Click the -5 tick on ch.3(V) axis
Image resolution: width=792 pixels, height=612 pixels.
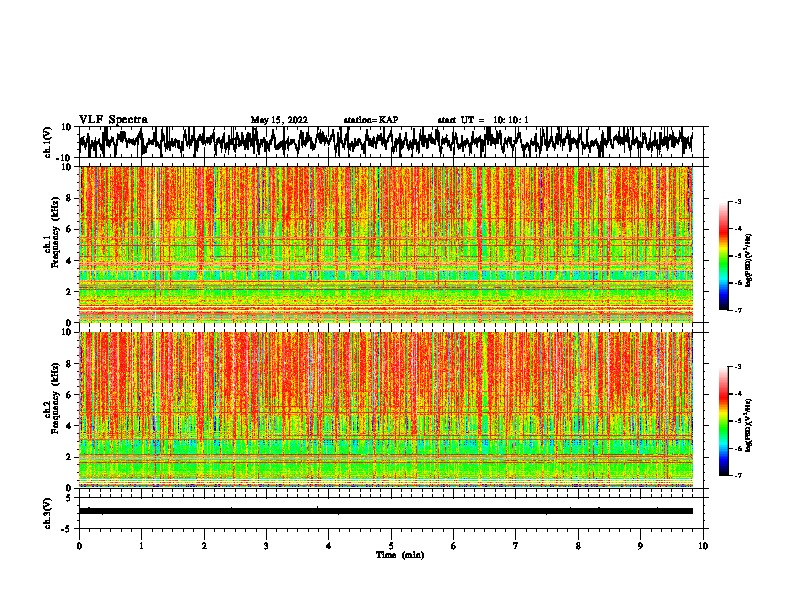[67, 529]
